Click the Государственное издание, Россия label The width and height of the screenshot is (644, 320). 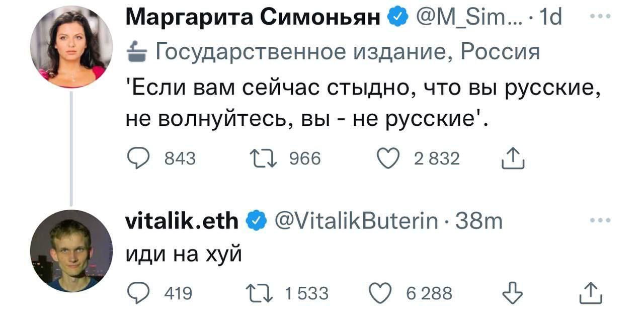click(x=346, y=51)
